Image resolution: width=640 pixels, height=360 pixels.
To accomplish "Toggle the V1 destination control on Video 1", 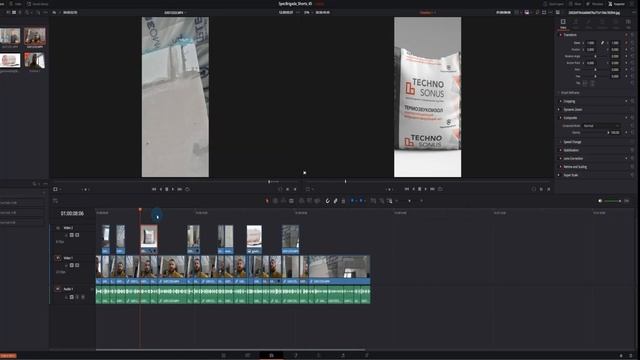I will (58, 258).
